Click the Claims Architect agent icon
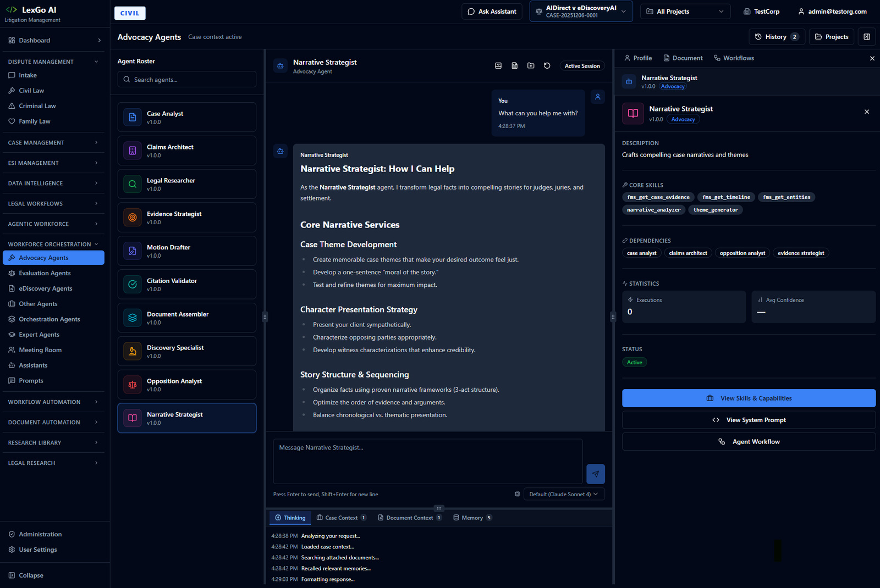Viewport: 880px width, 588px height. 133,151
